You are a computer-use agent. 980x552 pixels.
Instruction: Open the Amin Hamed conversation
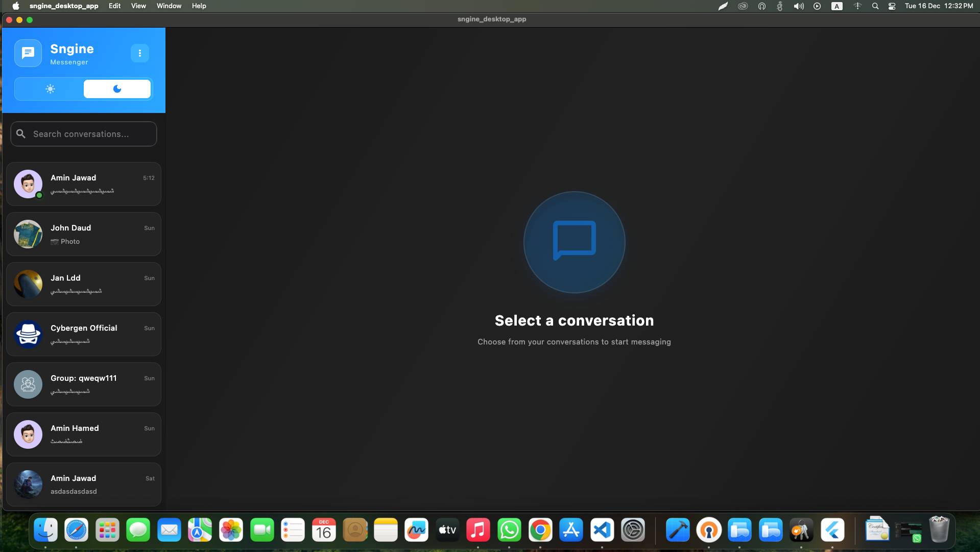(83, 434)
